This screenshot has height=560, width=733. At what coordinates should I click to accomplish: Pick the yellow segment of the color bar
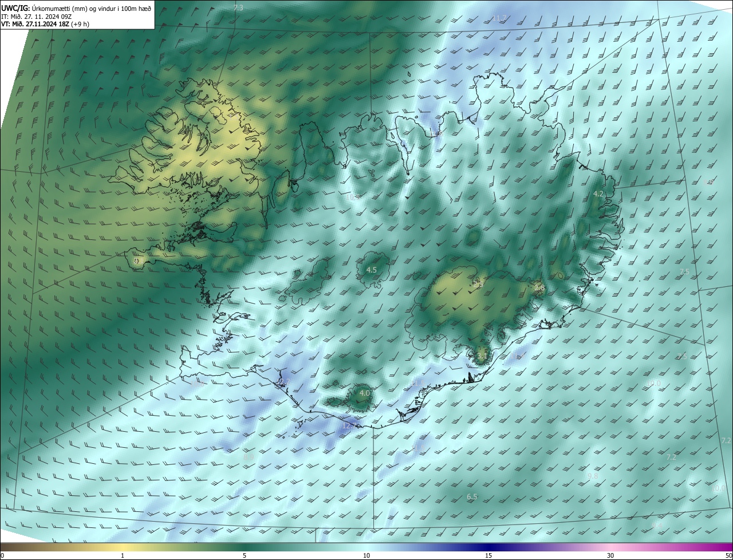(x=123, y=547)
